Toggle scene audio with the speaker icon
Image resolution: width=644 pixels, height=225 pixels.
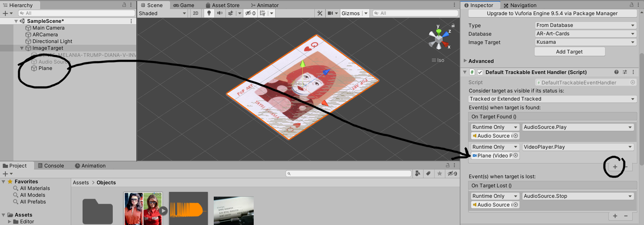coord(220,13)
